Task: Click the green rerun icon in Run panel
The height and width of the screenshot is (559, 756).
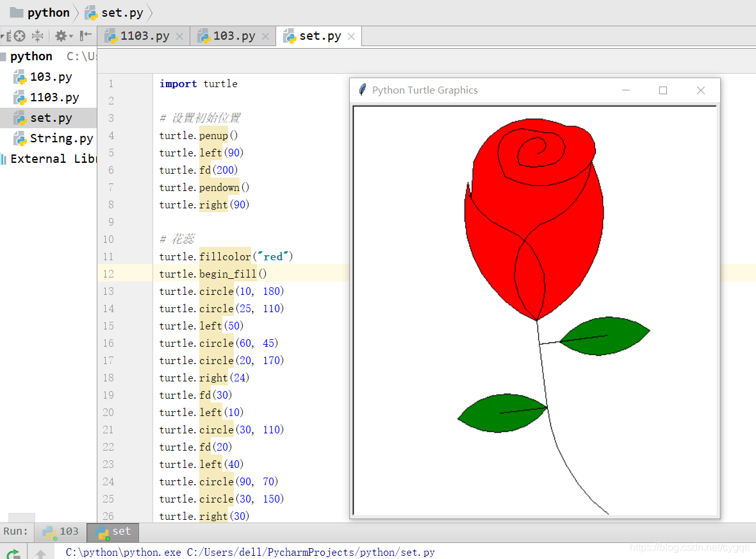Action: click(13, 554)
